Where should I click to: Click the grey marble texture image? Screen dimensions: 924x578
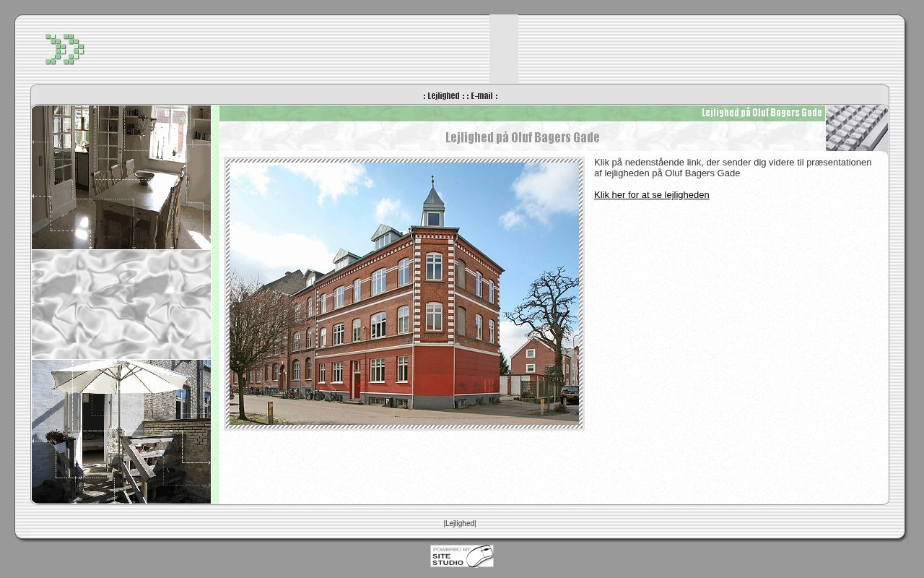121,305
